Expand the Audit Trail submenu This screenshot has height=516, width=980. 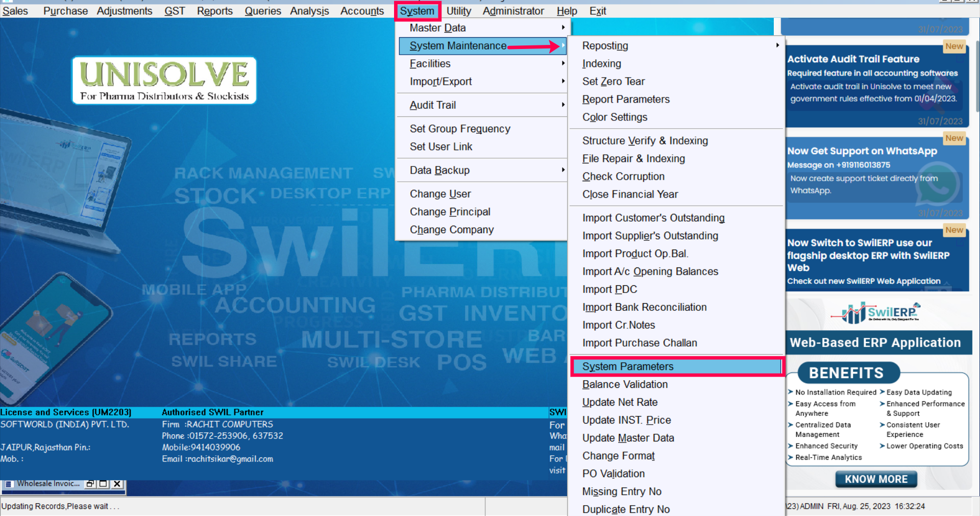tap(482, 105)
